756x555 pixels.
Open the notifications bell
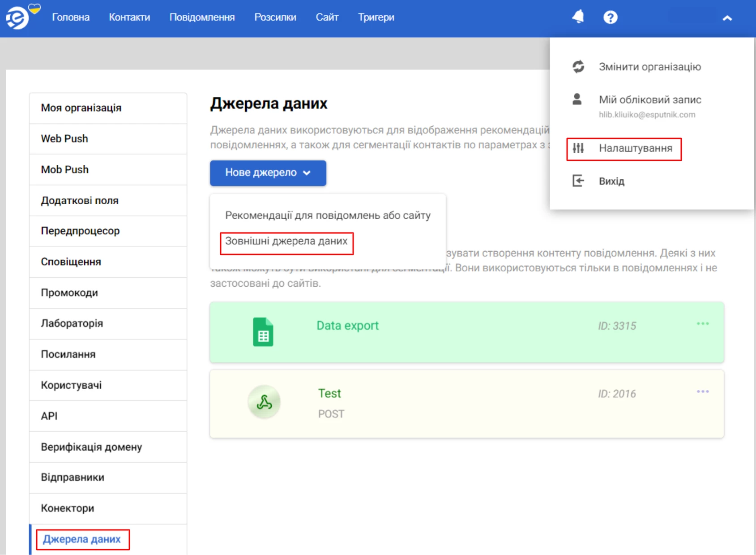[578, 17]
